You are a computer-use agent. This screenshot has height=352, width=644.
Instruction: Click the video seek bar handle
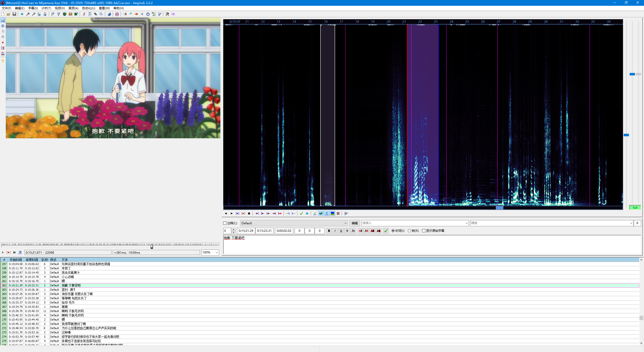[152, 247]
